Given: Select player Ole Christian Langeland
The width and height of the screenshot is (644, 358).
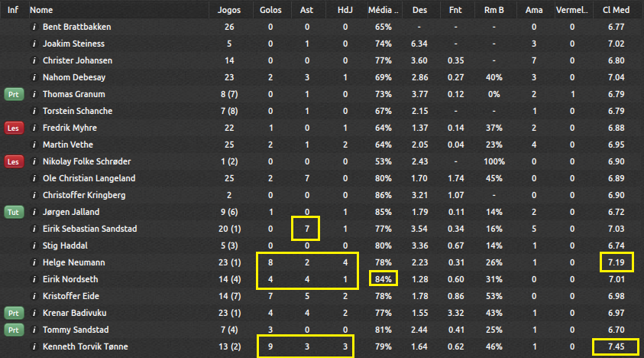Looking at the screenshot, I should [89, 178].
